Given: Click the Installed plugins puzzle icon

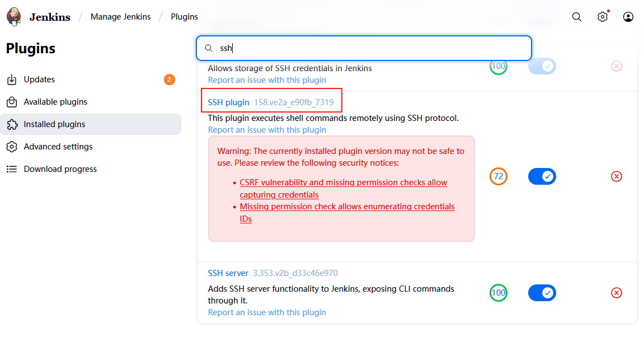Looking at the screenshot, I should tap(12, 124).
